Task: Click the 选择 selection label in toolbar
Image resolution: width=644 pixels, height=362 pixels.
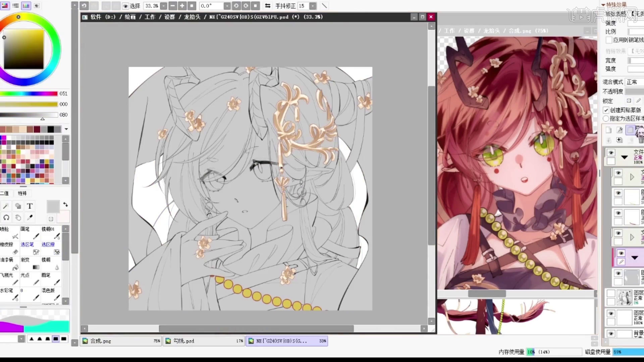Action: (x=135, y=6)
